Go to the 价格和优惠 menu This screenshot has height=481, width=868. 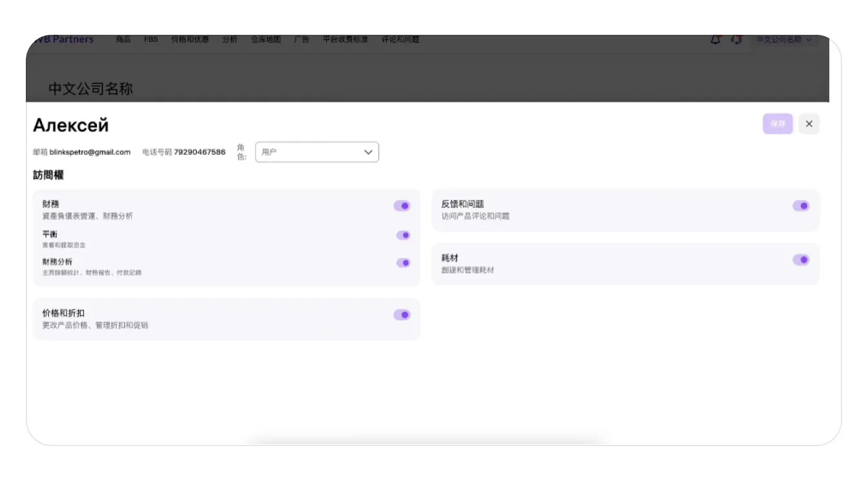[190, 40]
